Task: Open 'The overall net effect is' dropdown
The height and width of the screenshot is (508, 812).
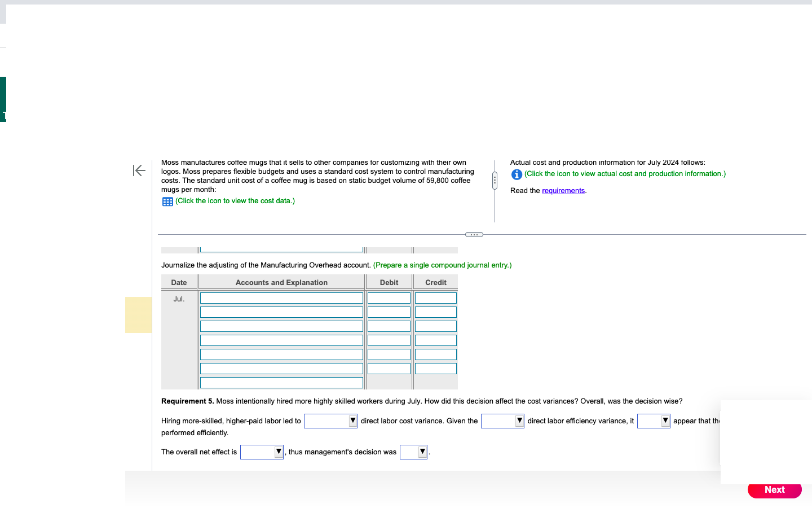Action: (262, 452)
